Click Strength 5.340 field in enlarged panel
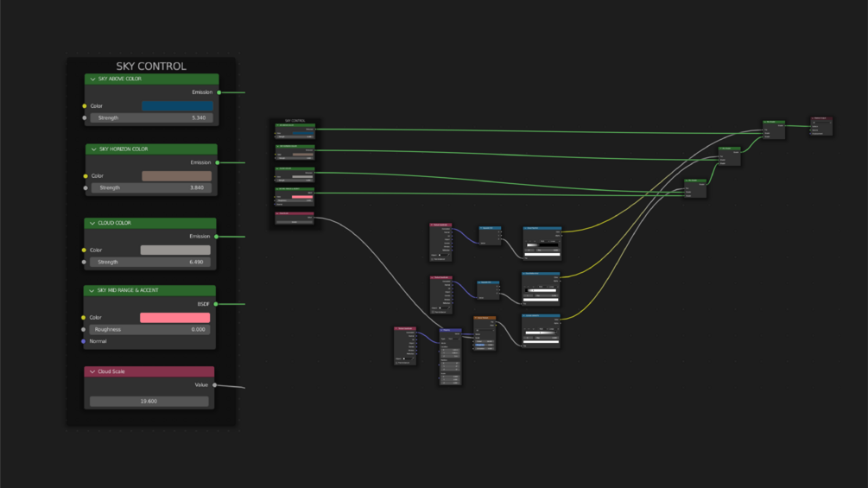The height and width of the screenshot is (488, 868). 152,117
